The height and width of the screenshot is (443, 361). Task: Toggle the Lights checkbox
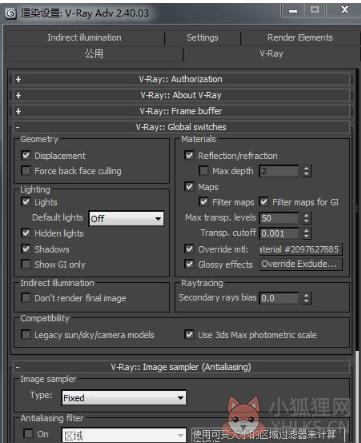coord(26,202)
